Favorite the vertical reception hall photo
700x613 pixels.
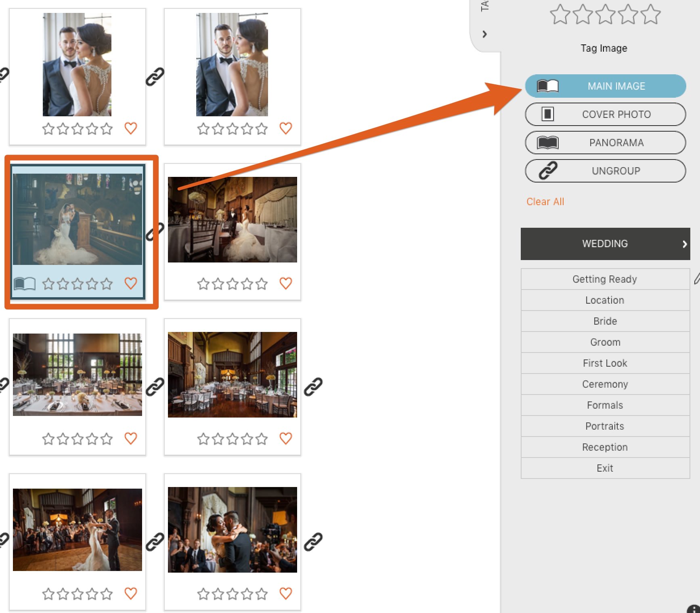[286, 439]
